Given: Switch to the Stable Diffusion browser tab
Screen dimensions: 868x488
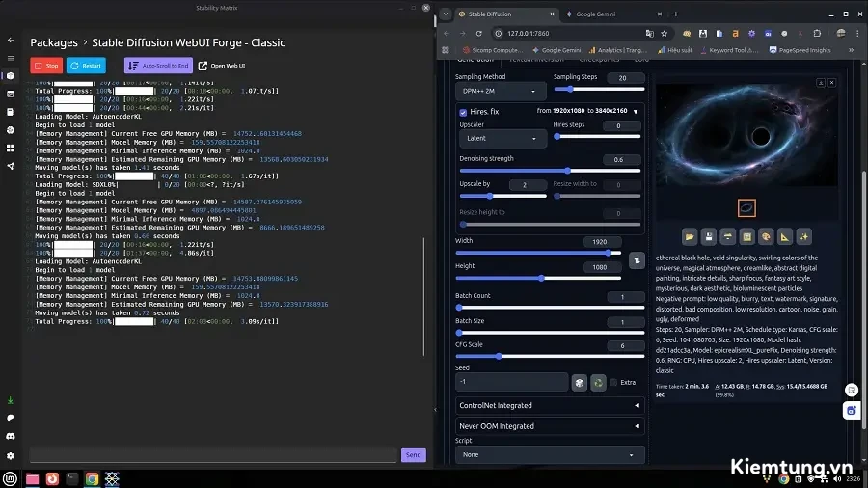Looking at the screenshot, I should (506, 14).
